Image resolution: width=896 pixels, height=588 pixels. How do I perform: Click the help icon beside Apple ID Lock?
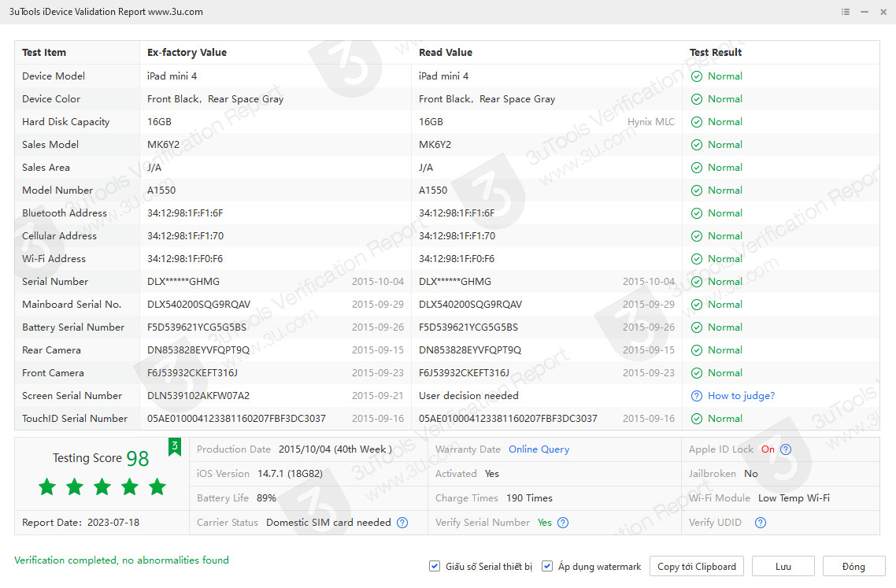click(785, 449)
